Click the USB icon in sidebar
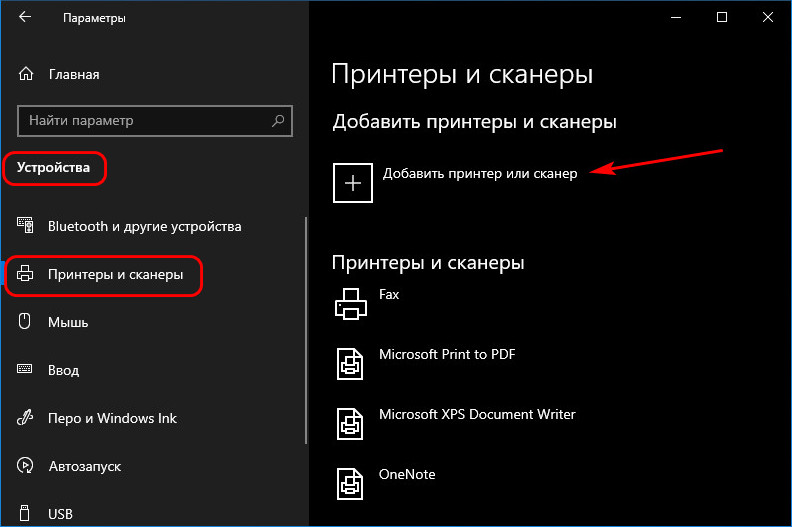Screen dimensions: 792x527 click(24, 513)
